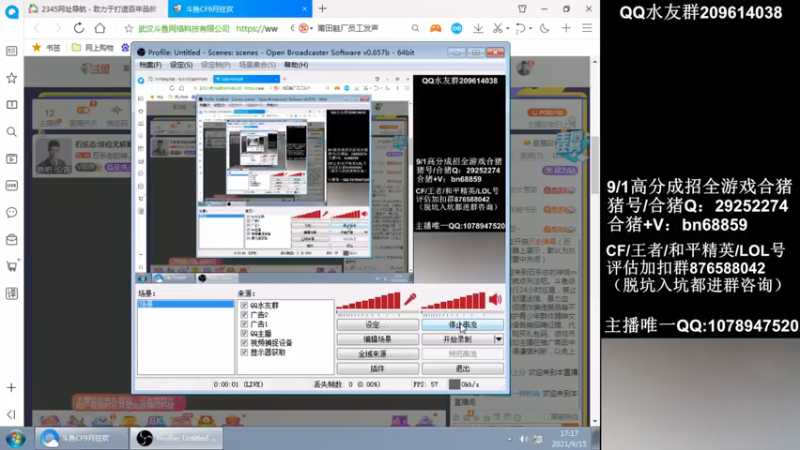Reload the page with the browser refresh icon
Viewport: 800px width, 450px height.
[79, 28]
